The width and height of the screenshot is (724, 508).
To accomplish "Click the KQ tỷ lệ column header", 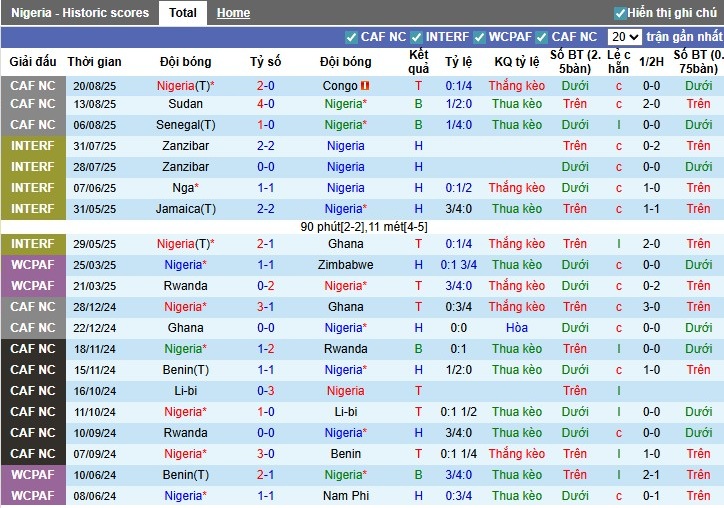I will pyautogui.click(x=517, y=61).
